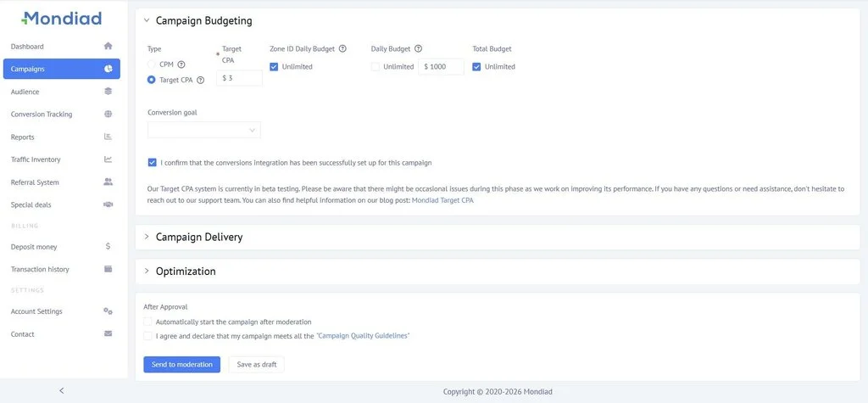Open the Referral System menu item
The width and height of the screenshot is (868, 403).
click(61, 182)
